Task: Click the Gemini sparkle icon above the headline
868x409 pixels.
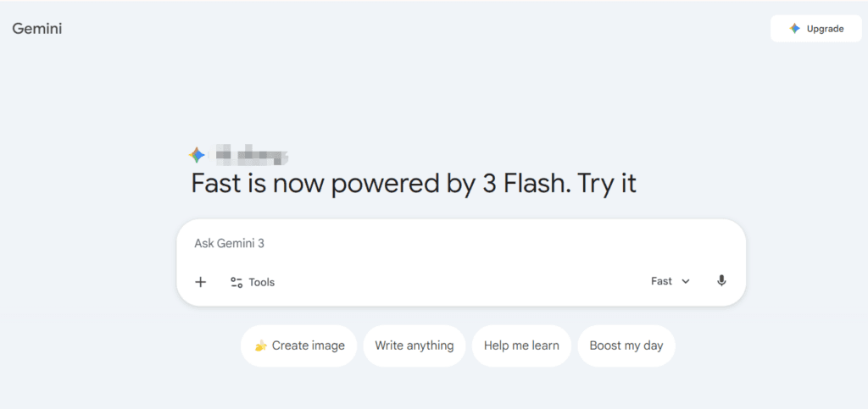Action: 197,155
